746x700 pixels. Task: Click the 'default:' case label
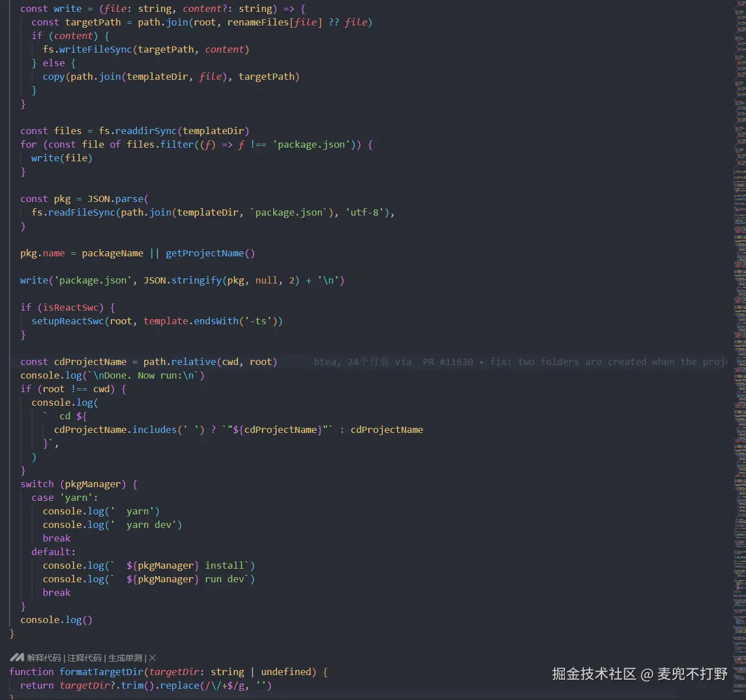pos(53,552)
